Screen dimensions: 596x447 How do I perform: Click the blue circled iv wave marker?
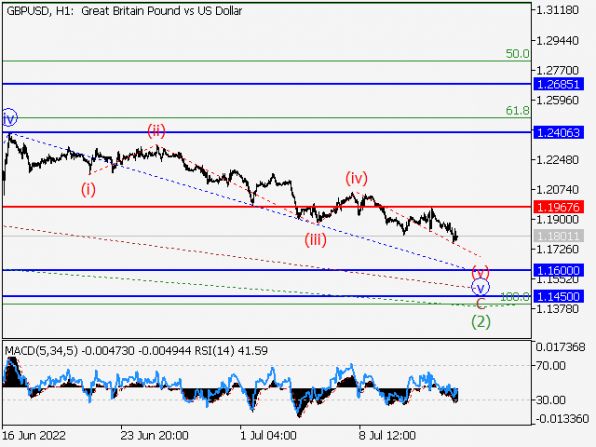[9, 118]
